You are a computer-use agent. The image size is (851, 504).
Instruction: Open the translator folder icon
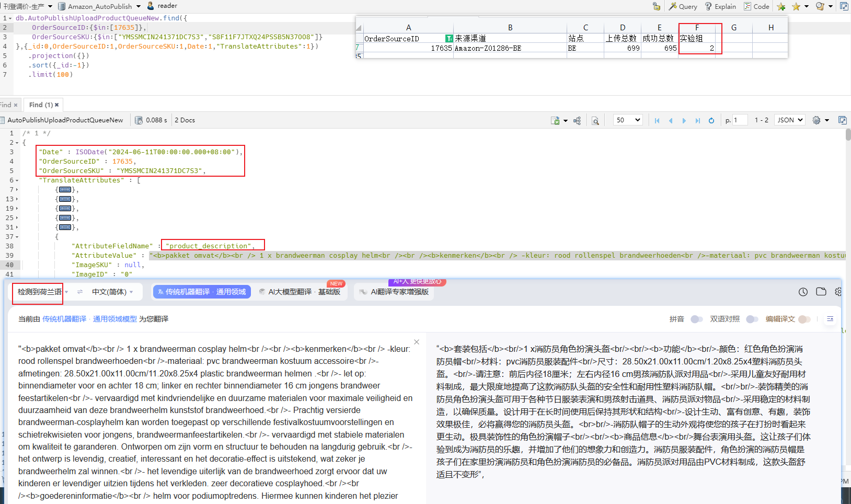tap(821, 292)
